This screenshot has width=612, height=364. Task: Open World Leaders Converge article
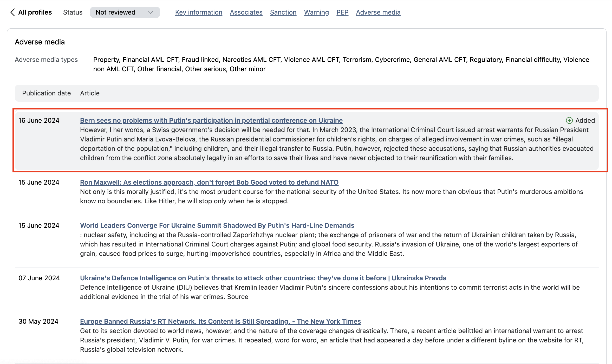point(217,225)
